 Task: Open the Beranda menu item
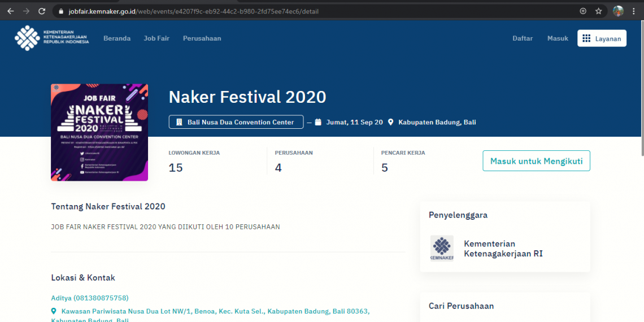click(x=117, y=38)
